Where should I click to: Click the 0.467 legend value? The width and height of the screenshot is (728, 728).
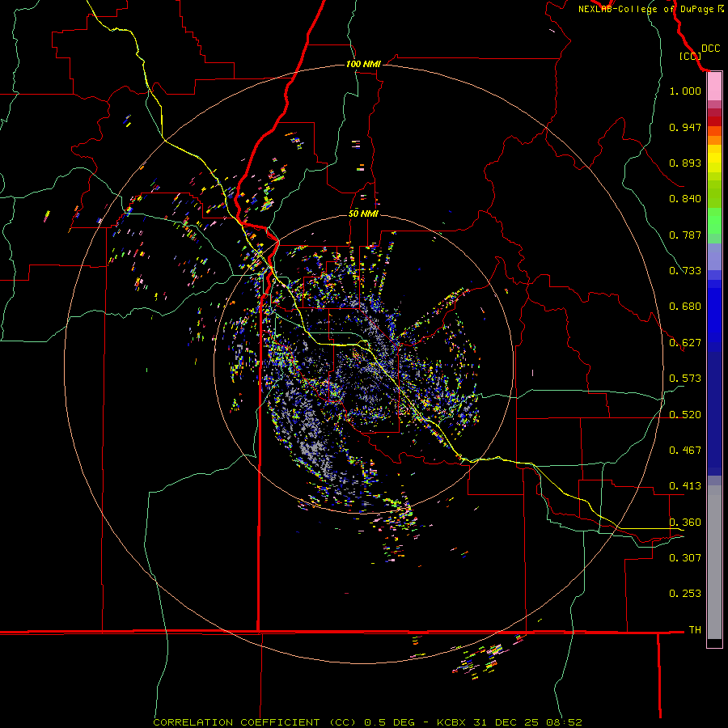pos(685,451)
